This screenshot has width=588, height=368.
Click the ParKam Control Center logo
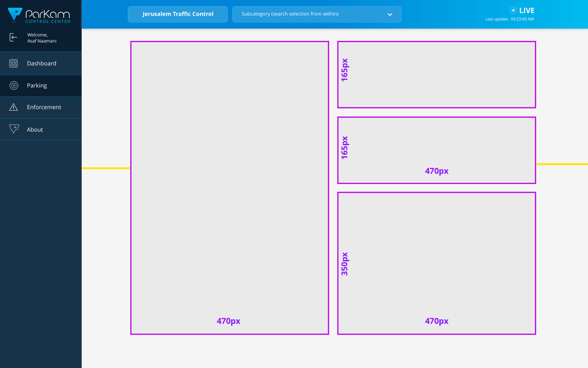point(39,15)
